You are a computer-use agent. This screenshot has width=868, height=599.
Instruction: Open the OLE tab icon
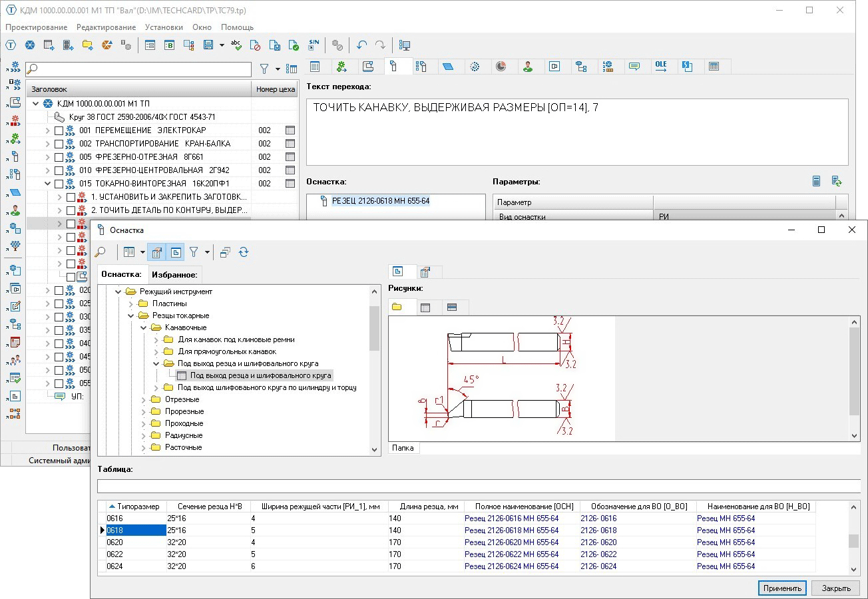pos(660,66)
